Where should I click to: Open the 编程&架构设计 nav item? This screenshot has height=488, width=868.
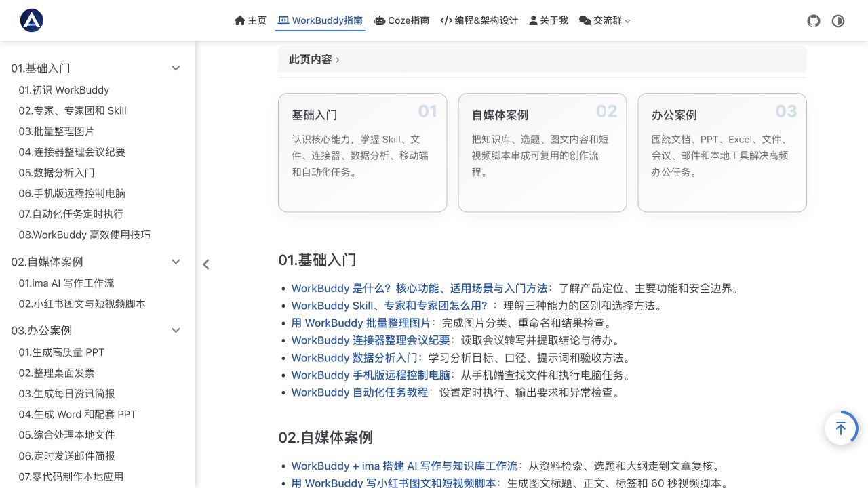(x=479, y=20)
